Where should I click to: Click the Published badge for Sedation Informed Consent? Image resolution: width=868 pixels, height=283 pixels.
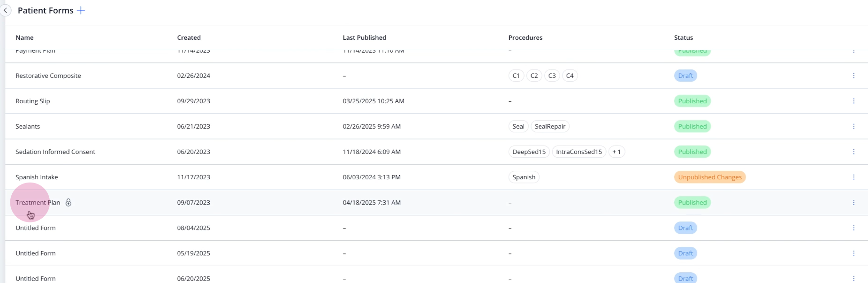click(x=693, y=152)
